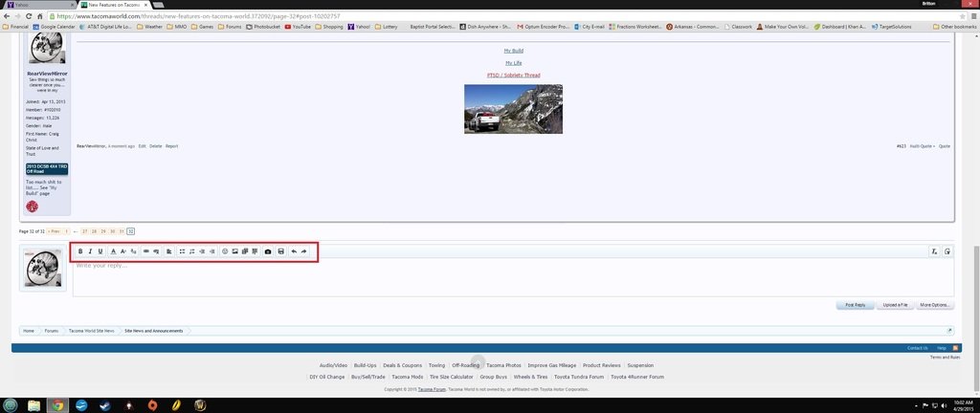Click the truck photo thumbnail in signature
980x413 pixels.
click(x=513, y=109)
